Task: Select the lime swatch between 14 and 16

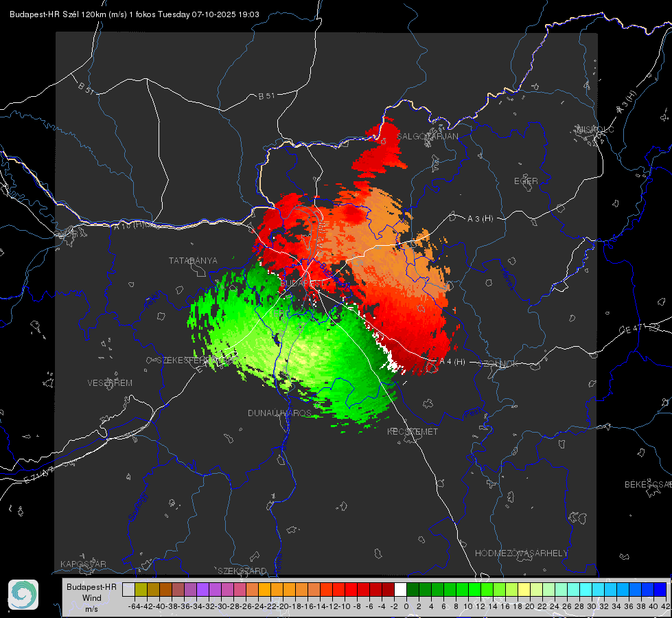Action: pos(499,589)
